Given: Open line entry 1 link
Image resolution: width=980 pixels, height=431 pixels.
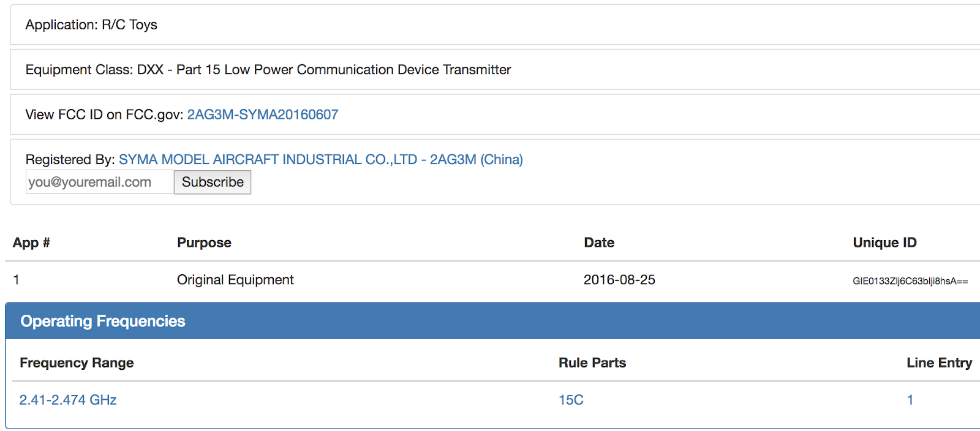Looking at the screenshot, I should (910, 400).
